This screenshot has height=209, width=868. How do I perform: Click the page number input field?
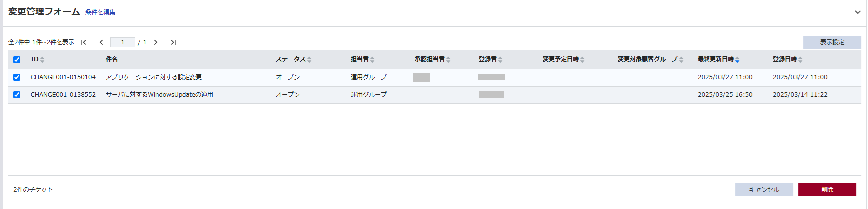pyautogui.click(x=123, y=42)
